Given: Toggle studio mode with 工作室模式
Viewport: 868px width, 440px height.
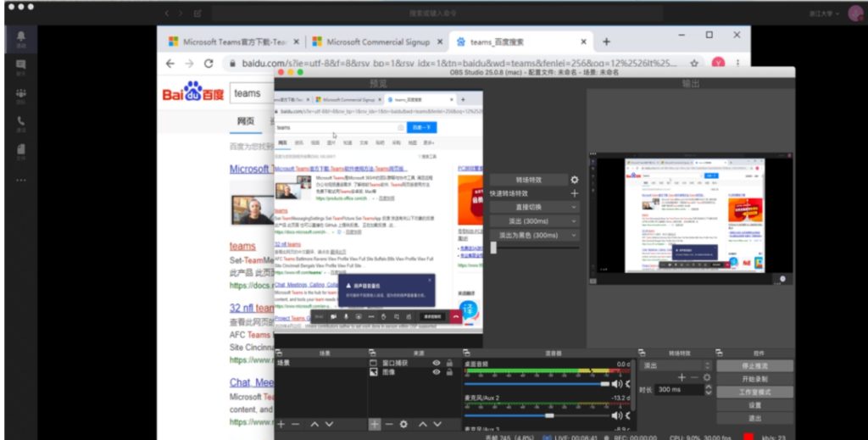Looking at the screenshot, I should 754,392.
